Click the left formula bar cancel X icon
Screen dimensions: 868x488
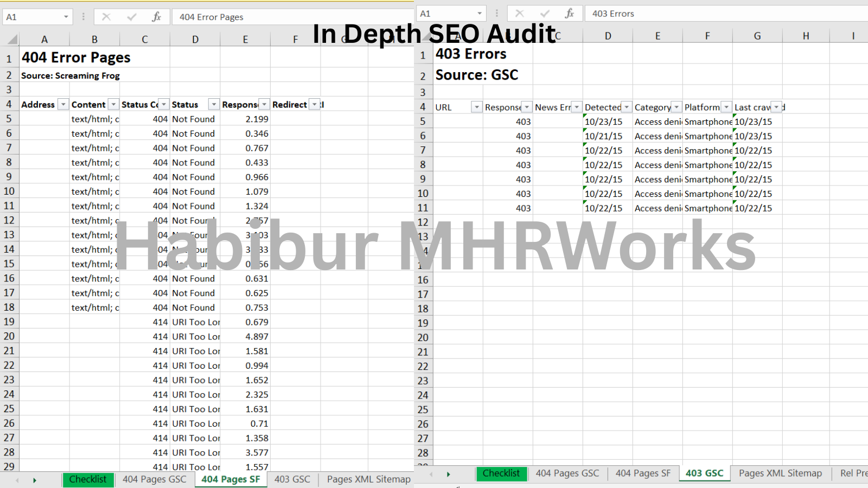[106, 17]
